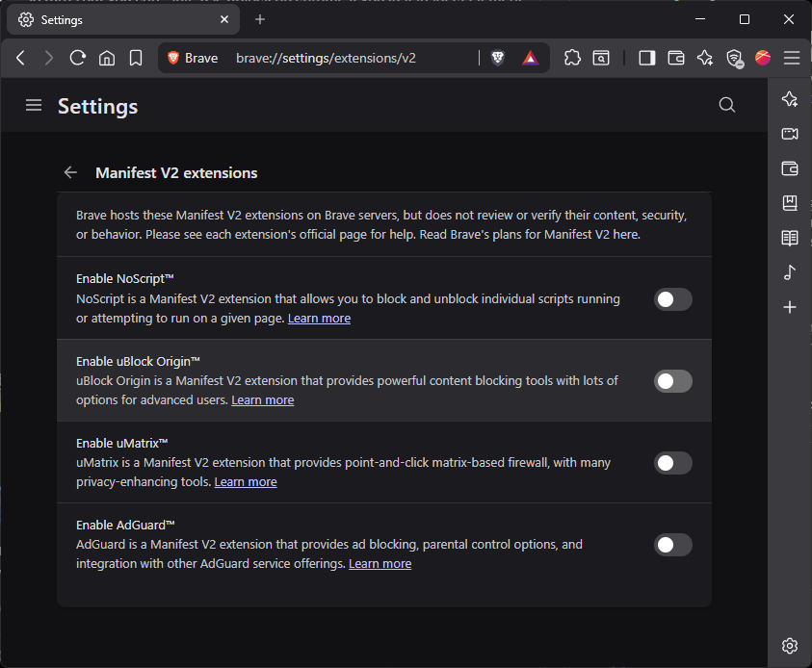Go back from Manifest V2 extensions page
The width and height of the screenshot is (812, 668).
pos(70,172)
